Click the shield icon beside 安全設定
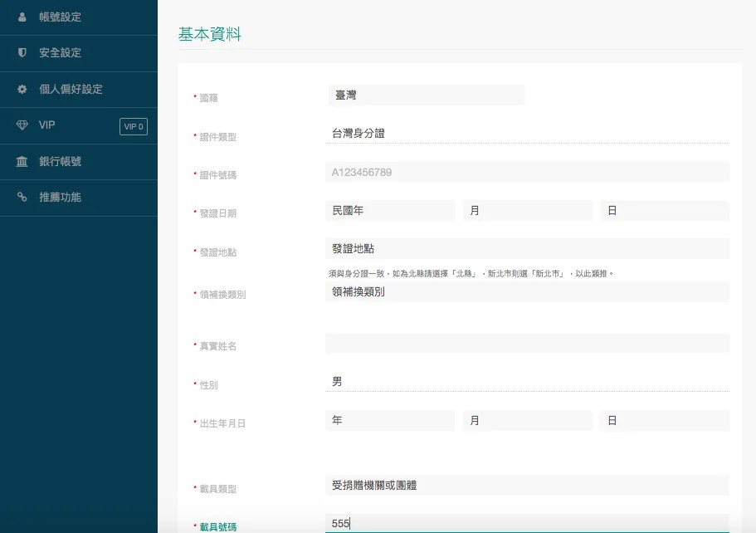This screenshot has width=756, height=533. coord(22,52)
